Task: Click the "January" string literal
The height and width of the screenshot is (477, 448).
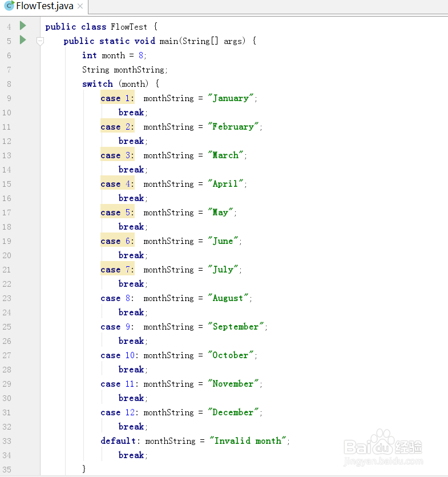Action: (x=231, y=98)
